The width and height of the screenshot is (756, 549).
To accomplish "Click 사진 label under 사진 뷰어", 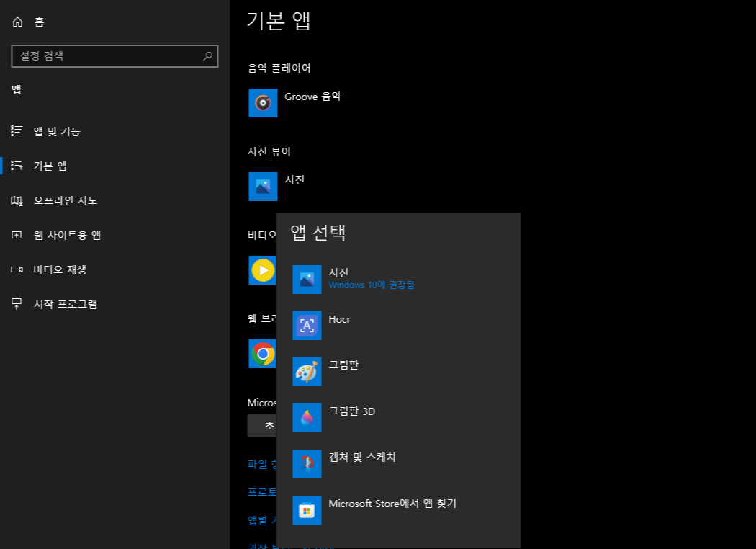I will tap(294, 180).
